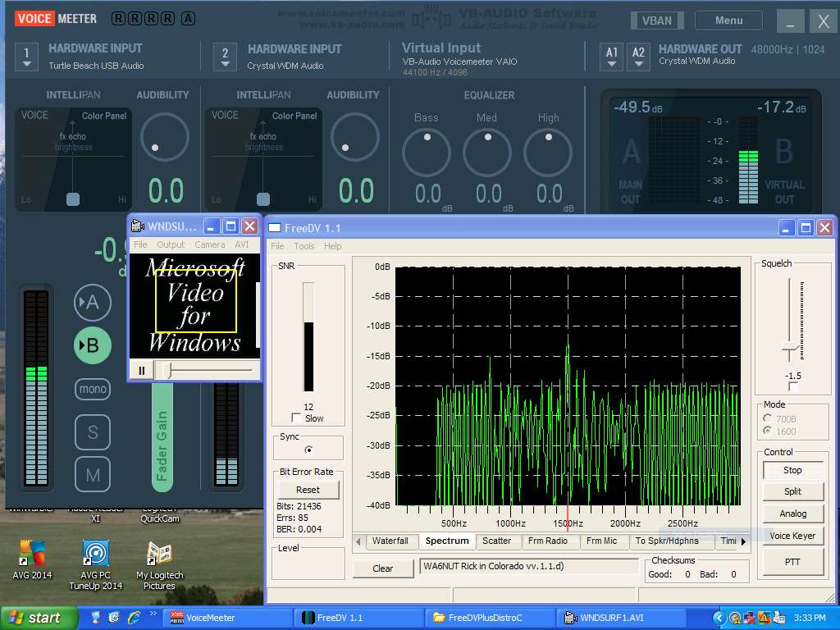Select the 700B mode radio button
Image resolution: width=840 pixels, height=630 pixels.
point(768,418)
